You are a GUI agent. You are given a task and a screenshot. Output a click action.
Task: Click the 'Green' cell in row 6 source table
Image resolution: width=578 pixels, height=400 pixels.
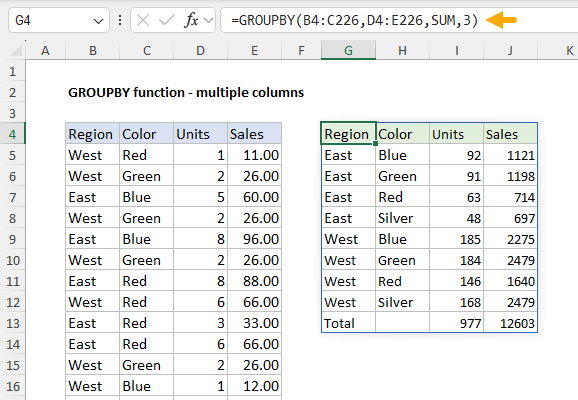[x=146, y=176]
